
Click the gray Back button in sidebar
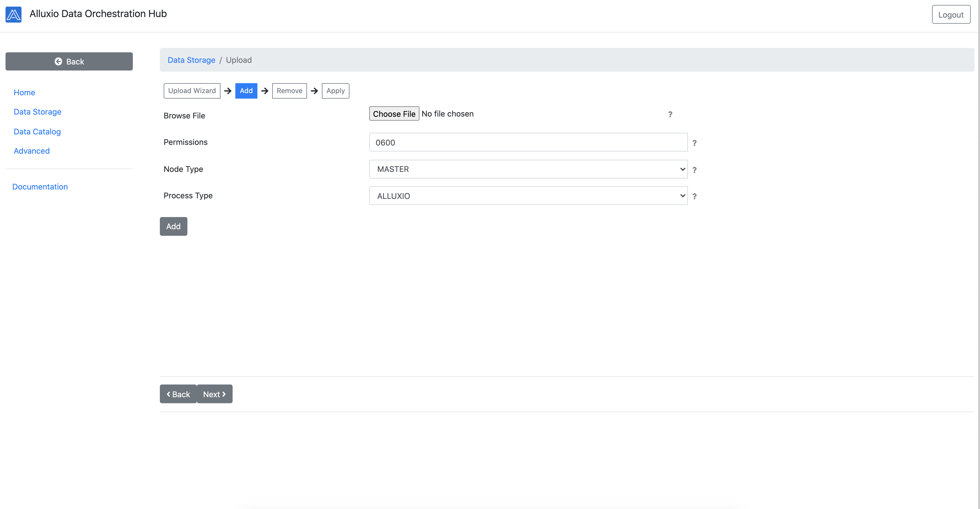point(69,62)
